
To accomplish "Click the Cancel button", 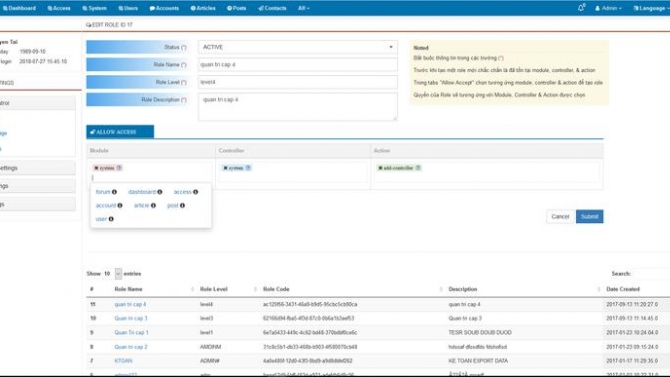I will [560, 217].
